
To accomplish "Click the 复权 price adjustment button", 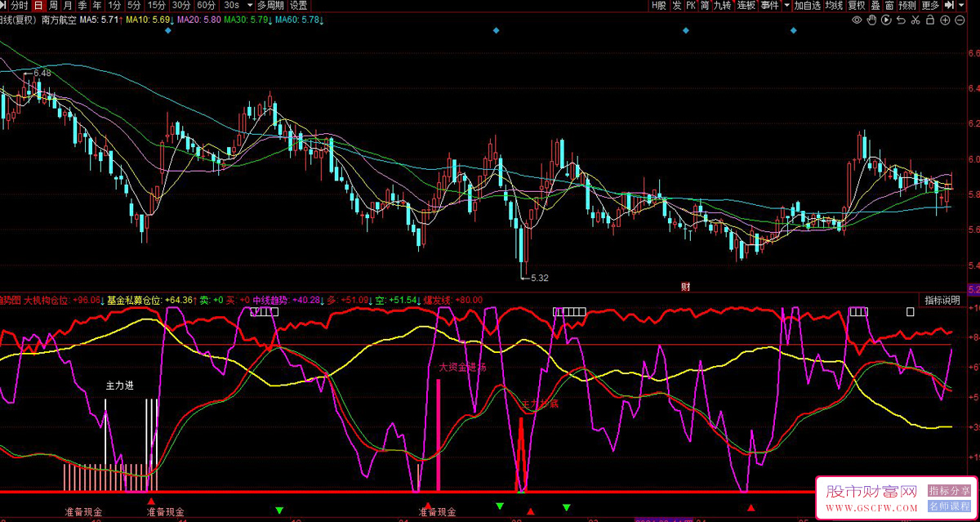I will (857, 5).
